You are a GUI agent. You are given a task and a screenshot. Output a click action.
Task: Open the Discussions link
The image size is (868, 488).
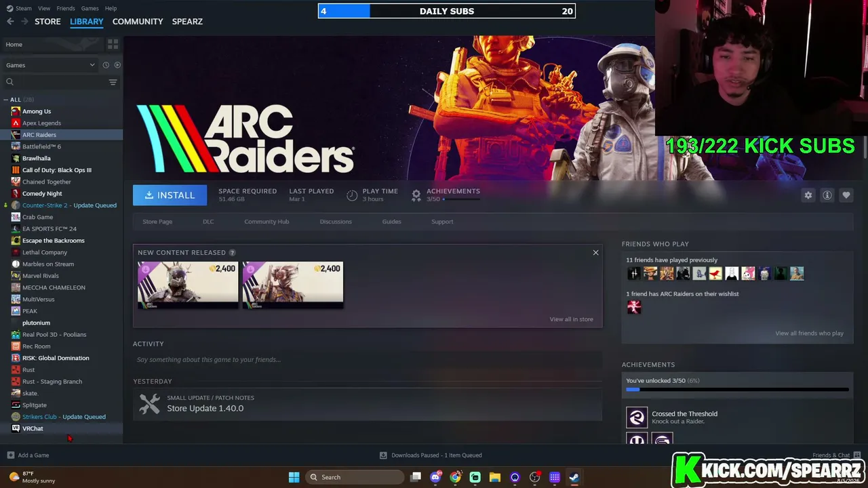pos(336,222)
